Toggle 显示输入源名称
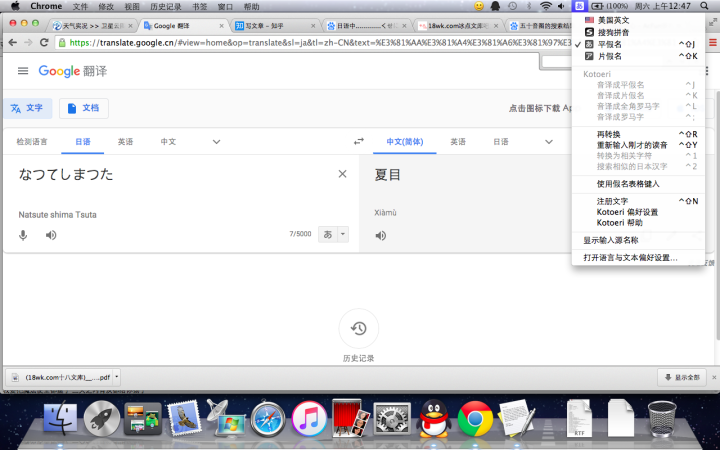720x450 pixels. [x=638, y=240]
